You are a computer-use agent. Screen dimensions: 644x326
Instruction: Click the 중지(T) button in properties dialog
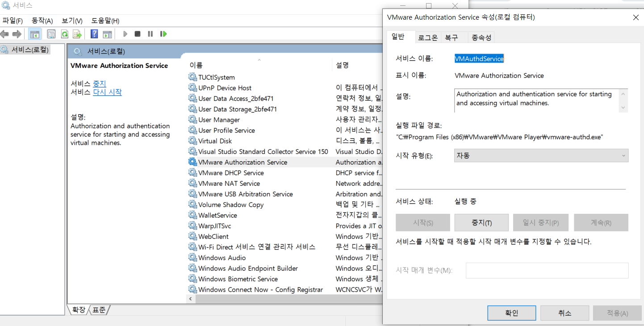click(481, 222)
